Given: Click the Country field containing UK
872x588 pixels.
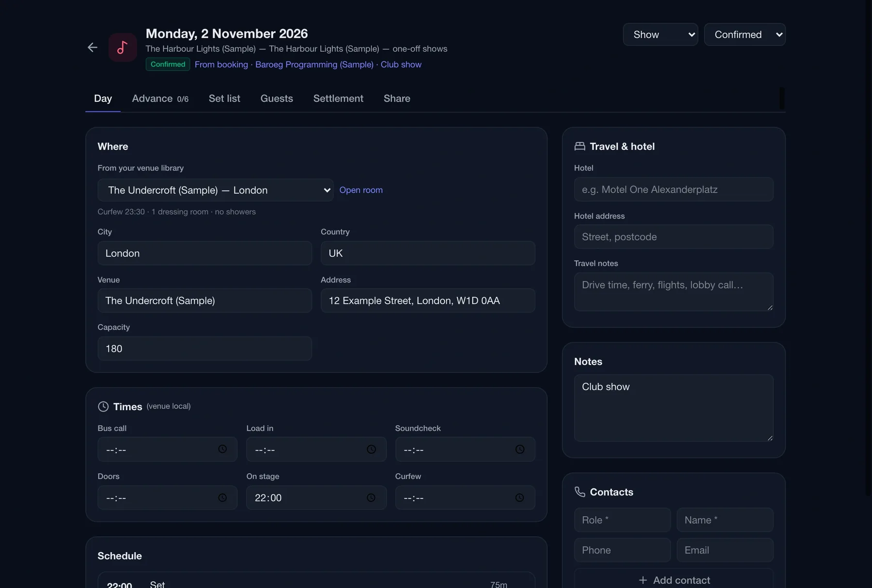Looking at the screenshot, I should (428, 253).
